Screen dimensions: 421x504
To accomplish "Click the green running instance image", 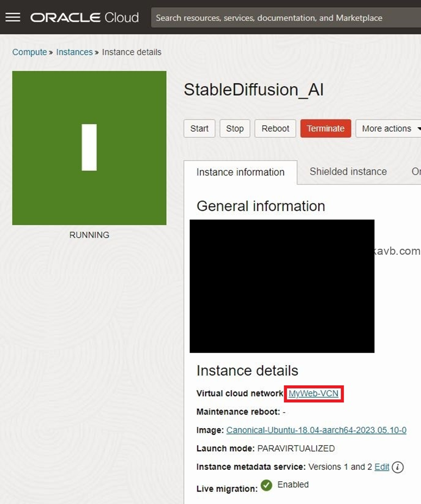I will (89, 148).
